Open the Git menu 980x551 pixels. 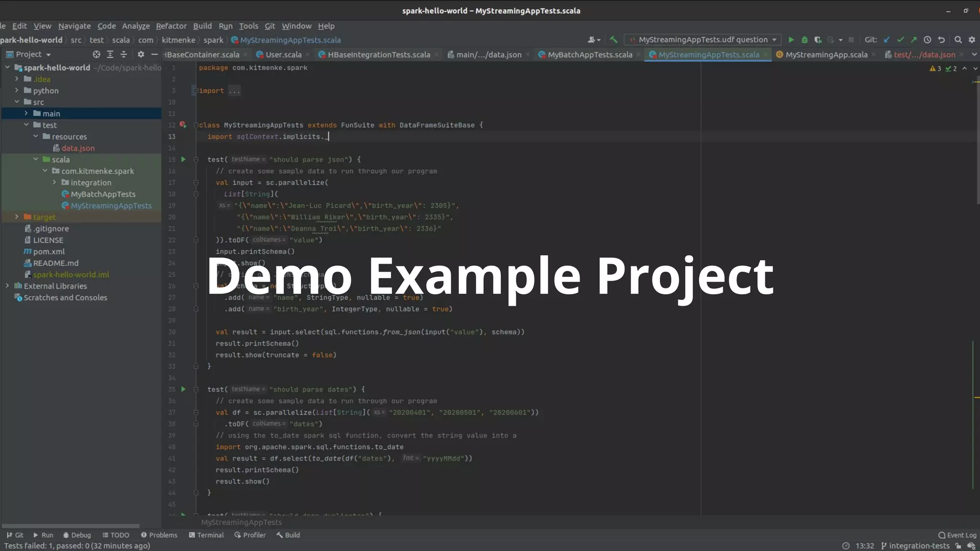pyautogui.click(x=270, y=26)
